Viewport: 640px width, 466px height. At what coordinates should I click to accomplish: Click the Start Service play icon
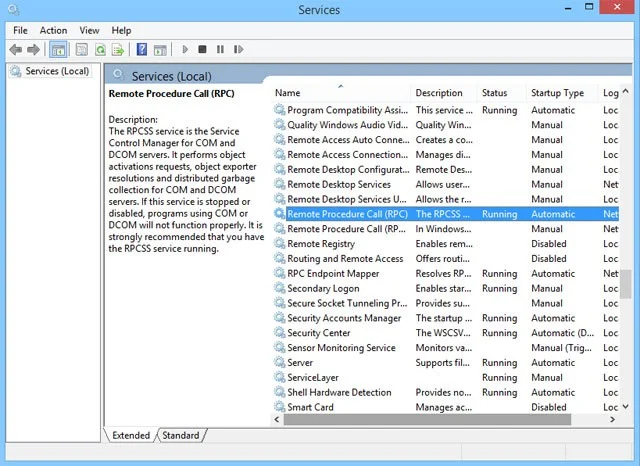[x=185, y=49]
